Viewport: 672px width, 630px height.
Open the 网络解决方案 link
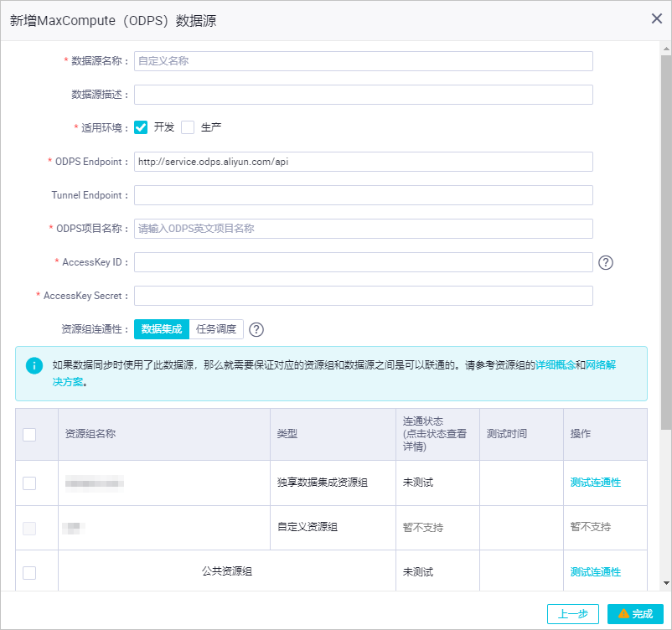click(601, 365)
